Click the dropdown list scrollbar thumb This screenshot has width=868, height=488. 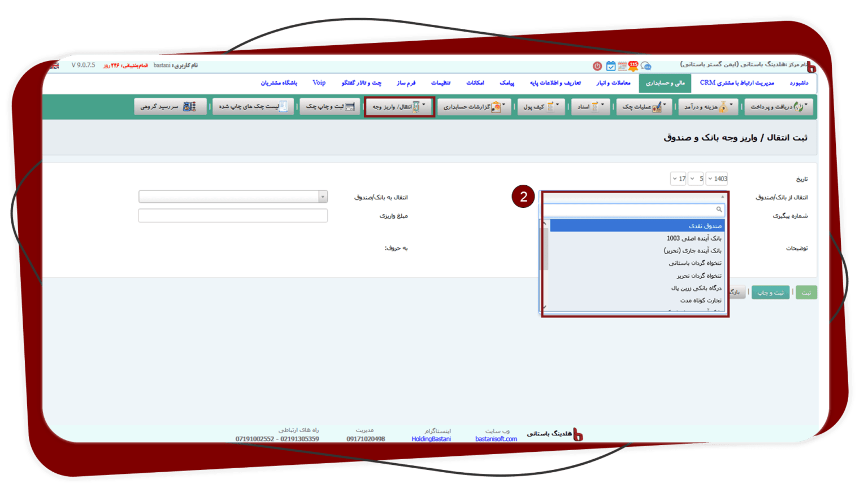click(545, 249)
